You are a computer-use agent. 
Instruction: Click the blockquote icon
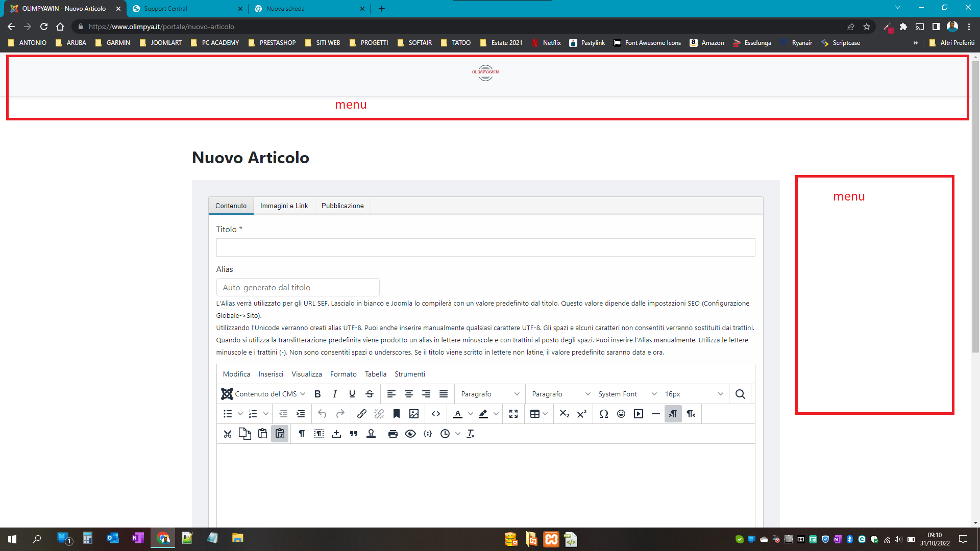(354, 434)
